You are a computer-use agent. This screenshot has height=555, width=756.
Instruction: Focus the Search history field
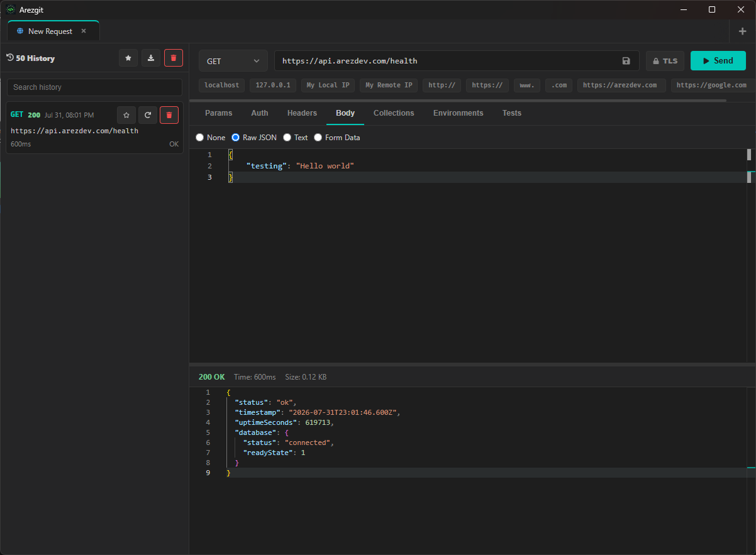[94, 87]
